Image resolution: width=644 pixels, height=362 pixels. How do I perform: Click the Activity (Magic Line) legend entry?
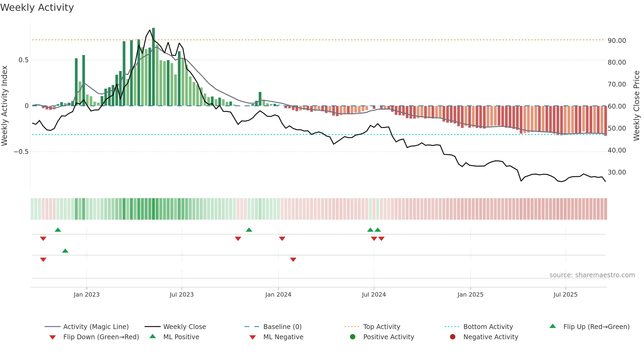point(87,327)
